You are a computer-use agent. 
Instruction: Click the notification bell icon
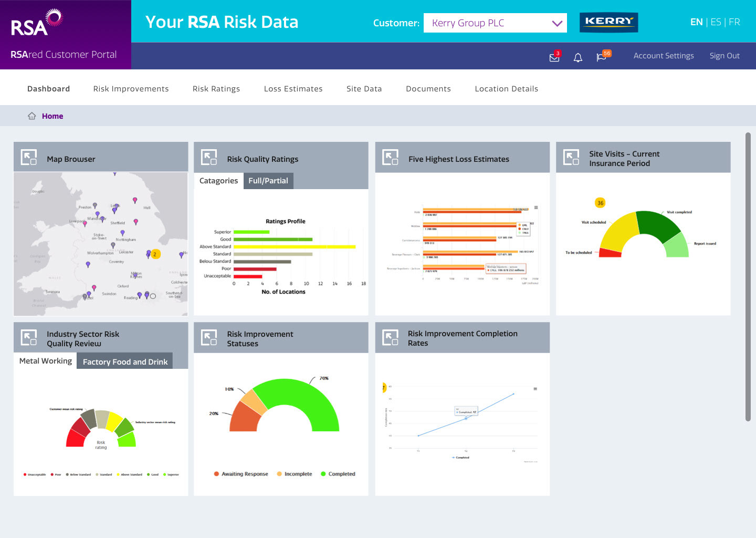coord(577,57)
